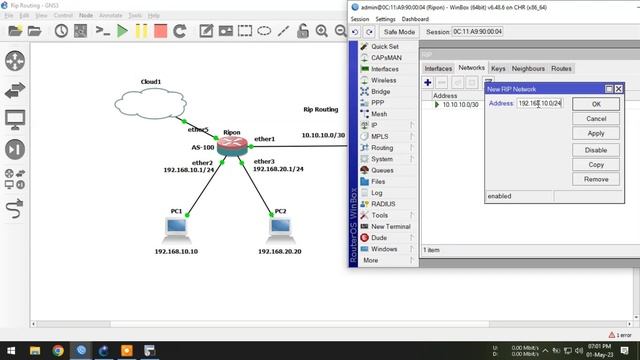Select the insert picture tool

click(x=225, y=31)
